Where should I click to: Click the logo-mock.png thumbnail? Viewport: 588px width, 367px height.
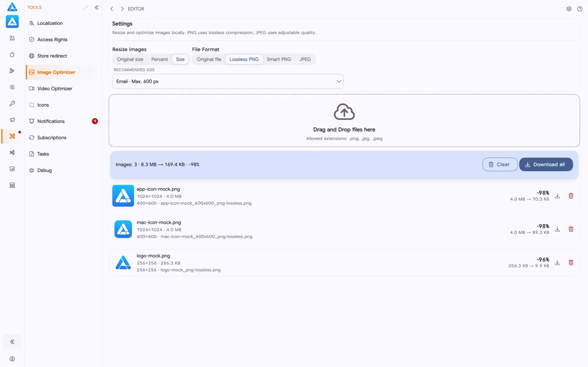tap(123, 263)
